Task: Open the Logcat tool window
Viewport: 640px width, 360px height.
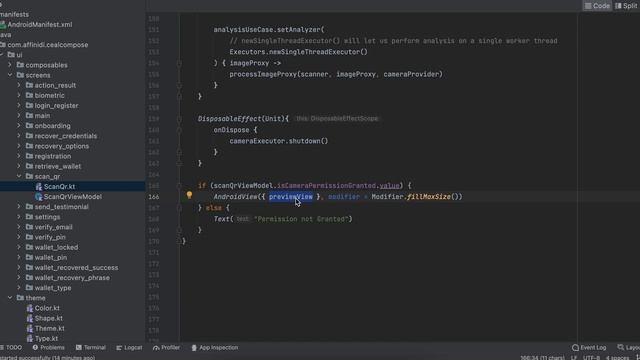Action: (129, 348)
